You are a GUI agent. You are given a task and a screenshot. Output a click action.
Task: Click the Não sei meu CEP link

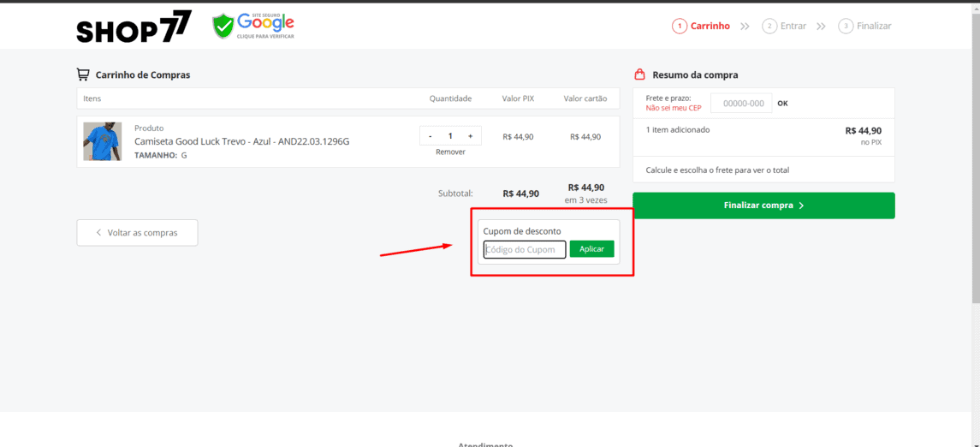(x=673, y=108)
